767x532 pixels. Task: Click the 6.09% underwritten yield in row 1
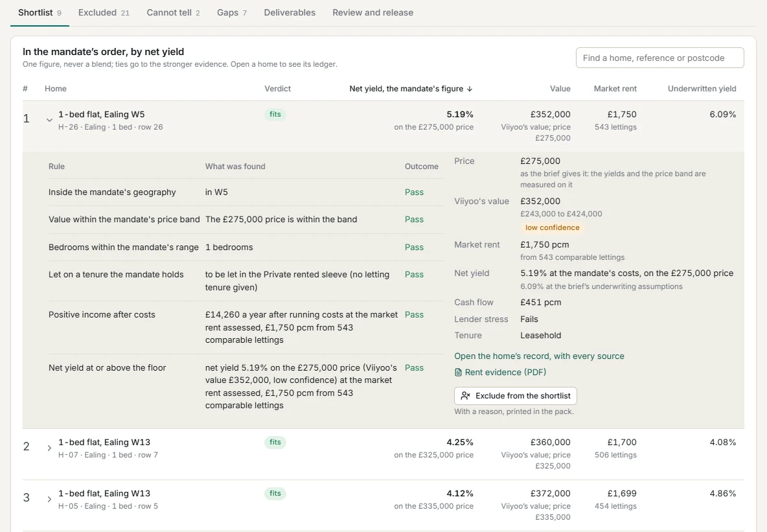(723, 115)
